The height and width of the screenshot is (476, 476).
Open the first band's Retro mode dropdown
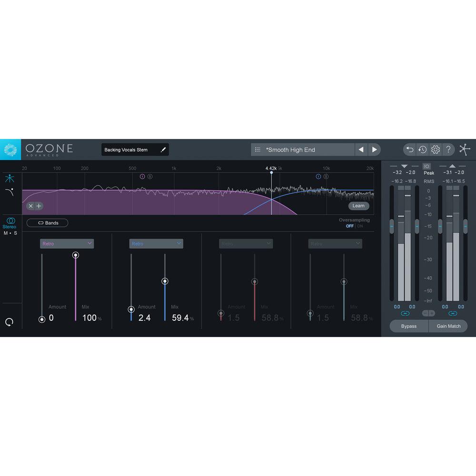(x=67, y=243)
